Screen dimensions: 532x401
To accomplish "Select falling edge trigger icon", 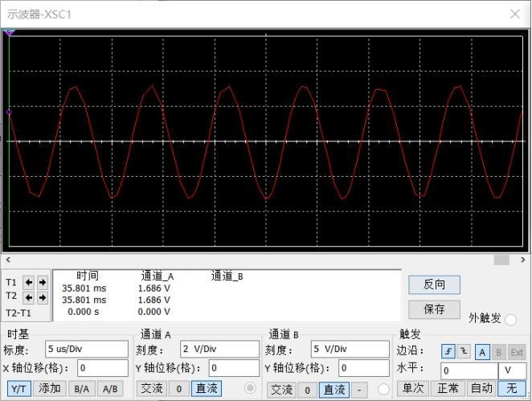I will [464, 351].
